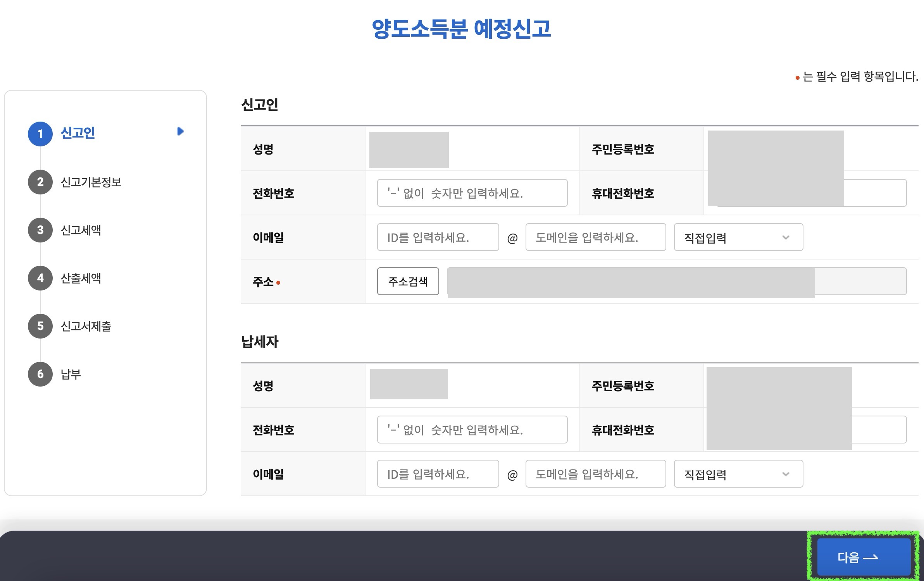Image resolution: width=924 pixels, height=581 pixels.
Task: Focus the 신고인 전화번호 input field
Action: 472,193
